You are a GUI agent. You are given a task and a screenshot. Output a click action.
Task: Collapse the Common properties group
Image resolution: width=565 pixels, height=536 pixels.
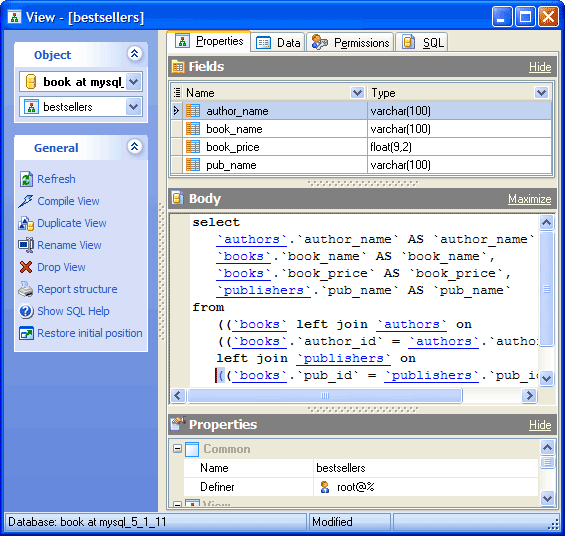point(177,448)
